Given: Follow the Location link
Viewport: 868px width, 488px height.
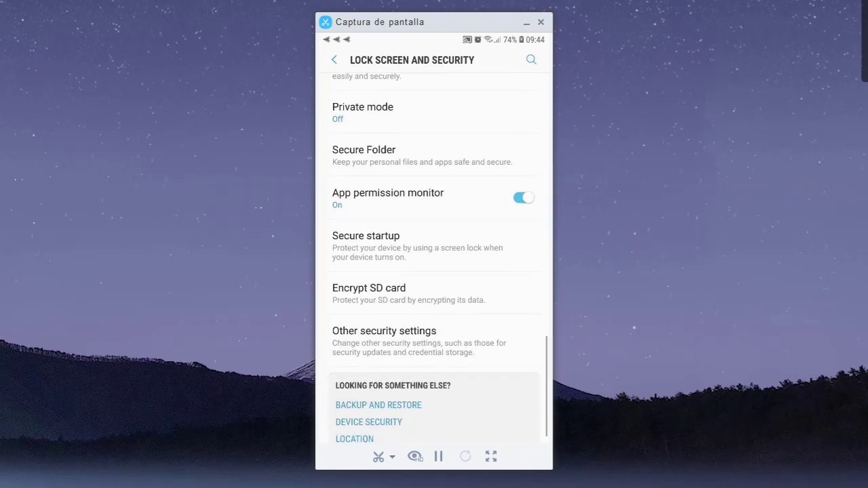Looking at the screenshot, I should tap(355, 439).
